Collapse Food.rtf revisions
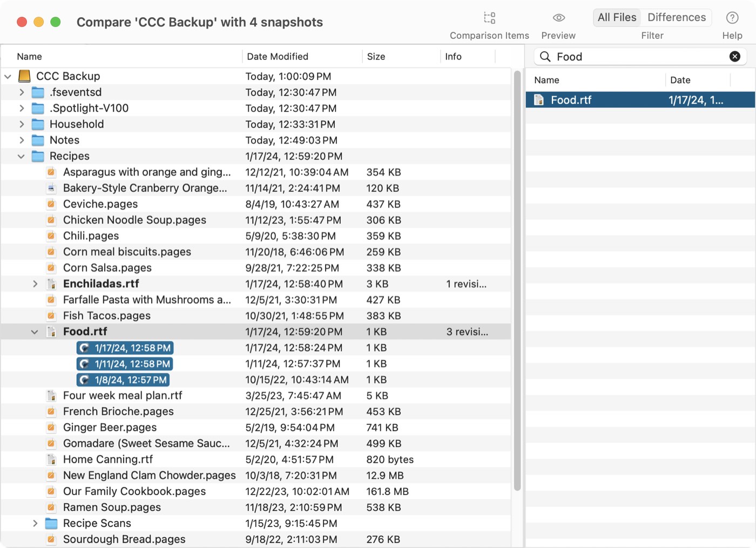This screenshot has width=756, height=548. 35,332
